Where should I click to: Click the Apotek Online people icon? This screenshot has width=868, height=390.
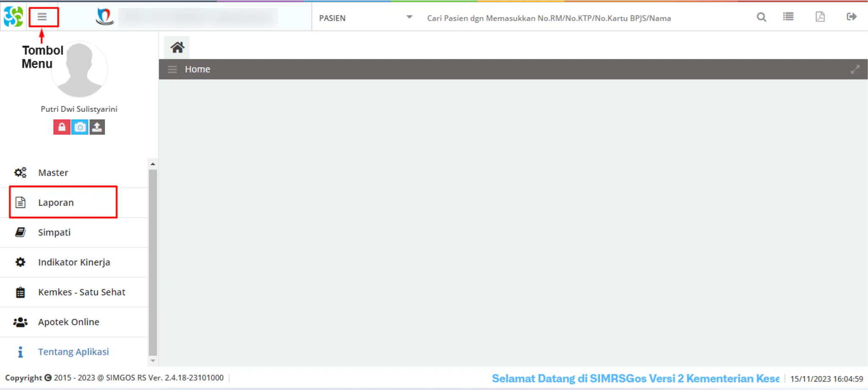click(x=20, y=322)
